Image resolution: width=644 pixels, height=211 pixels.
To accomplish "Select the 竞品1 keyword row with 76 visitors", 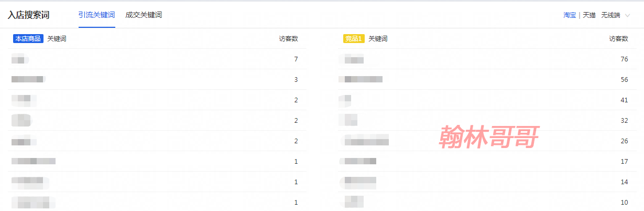I will (487, 59).
